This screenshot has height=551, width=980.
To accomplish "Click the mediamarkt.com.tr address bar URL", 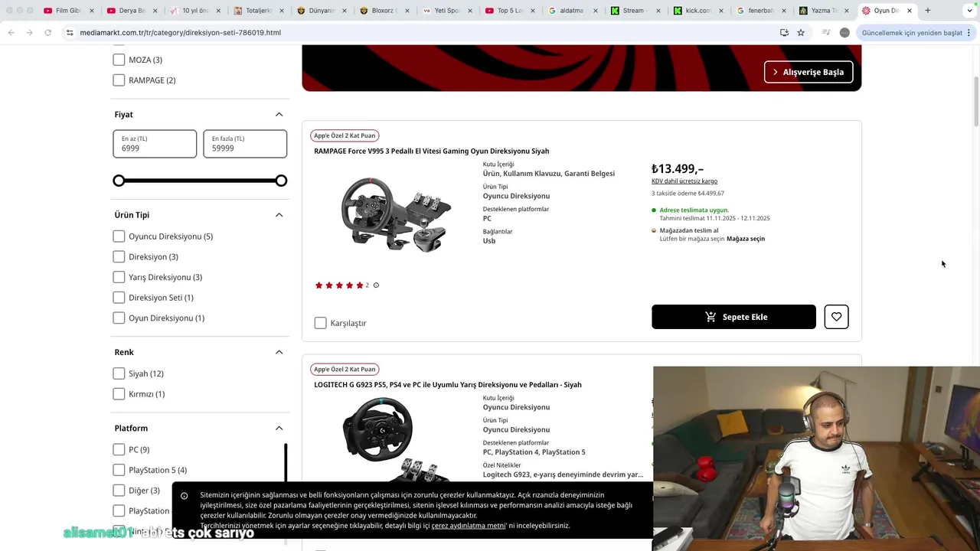I will pyautogui.click(x=180, y=33).
